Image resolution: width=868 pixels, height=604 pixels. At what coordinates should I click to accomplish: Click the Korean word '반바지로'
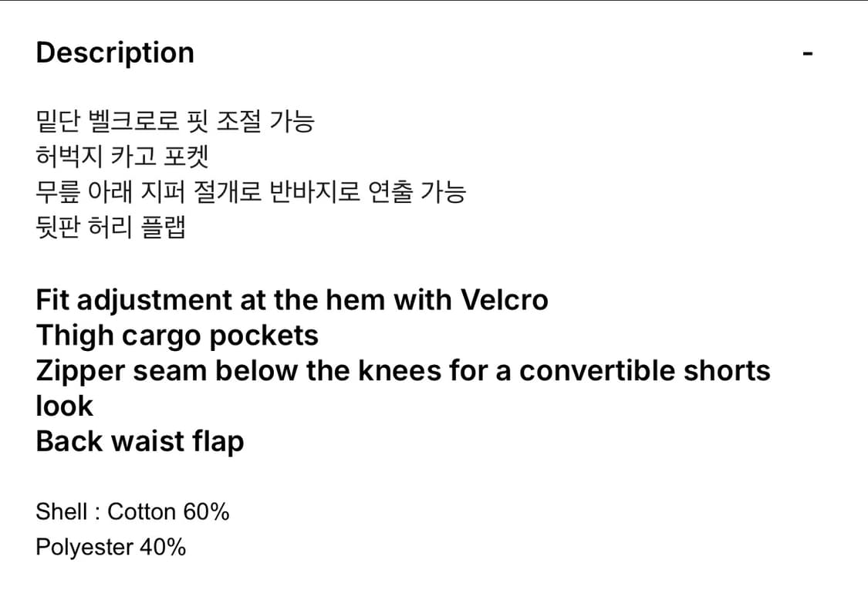pyautogui.click(x=315, y=192)
